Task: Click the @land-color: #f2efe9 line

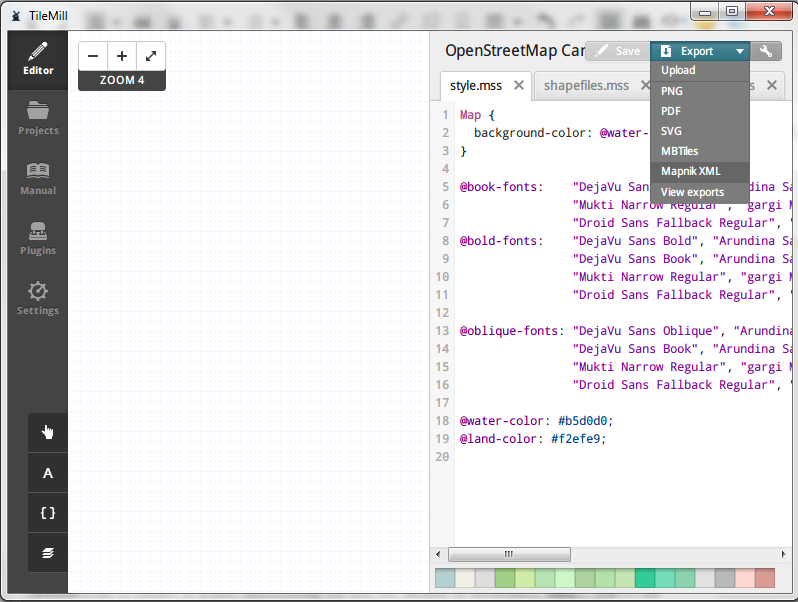Action: [533, 439]
